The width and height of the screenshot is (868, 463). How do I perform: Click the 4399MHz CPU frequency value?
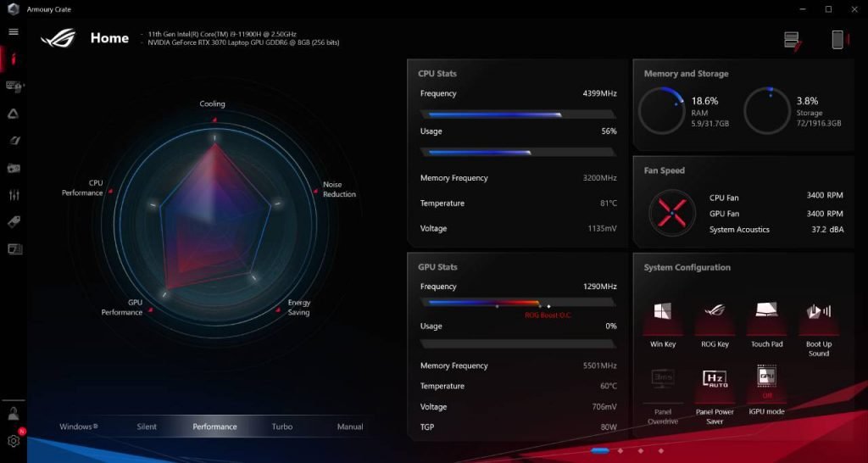[x=599, y=93]
